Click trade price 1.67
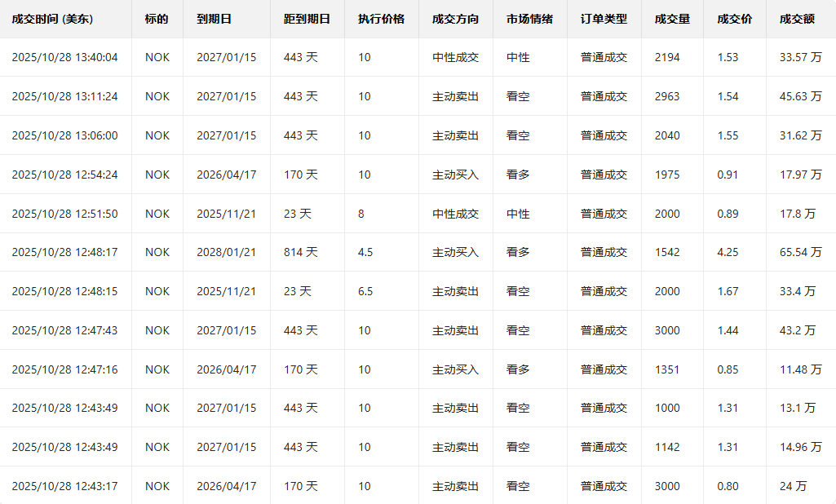836x504 pixels. (x=728, y=291)
